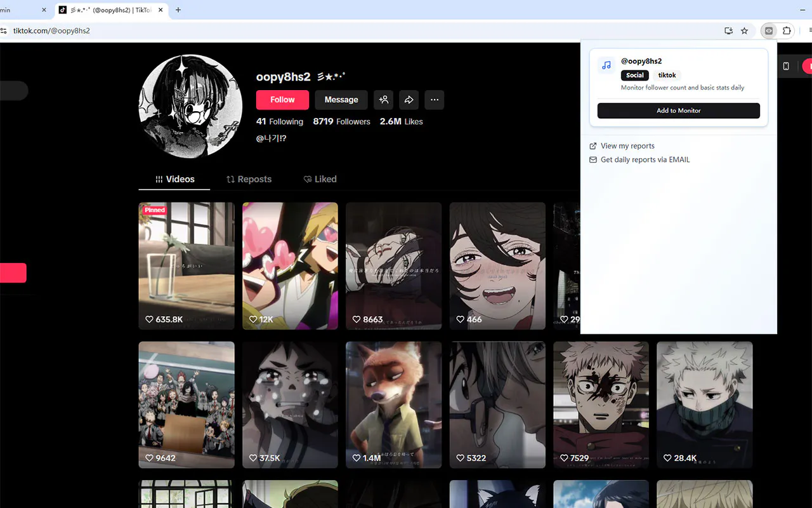Open the video with 9642 likes
The height and width of the screenshot is (508, 812).
187,405
